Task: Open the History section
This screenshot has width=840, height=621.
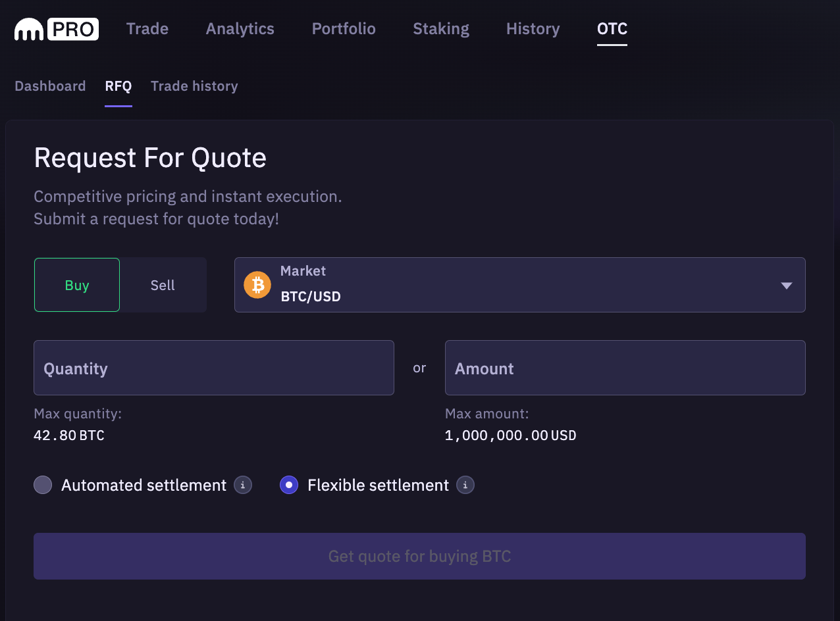Action: pos(533,29)
